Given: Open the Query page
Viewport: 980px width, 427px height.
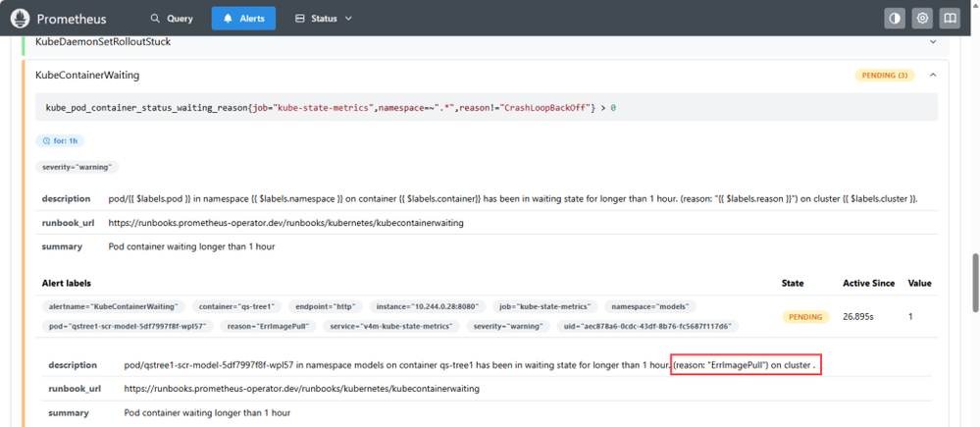Looking at the screenshot, I should click(172, 19).
